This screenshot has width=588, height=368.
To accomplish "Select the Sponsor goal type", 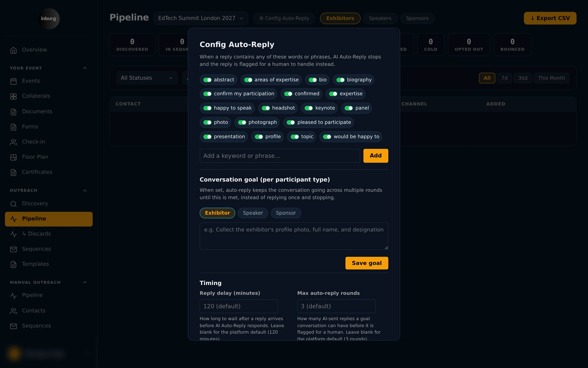I will pyautogui.click(x=286, y=213).
